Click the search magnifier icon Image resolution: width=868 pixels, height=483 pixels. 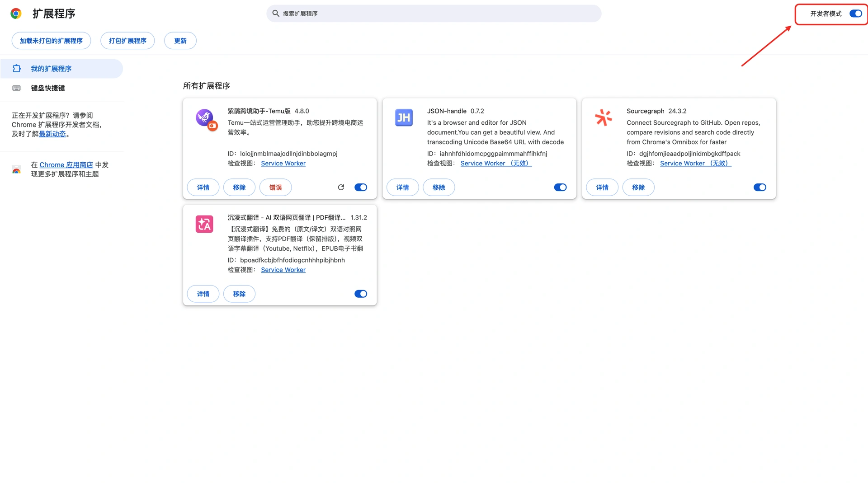pos(276,14)
